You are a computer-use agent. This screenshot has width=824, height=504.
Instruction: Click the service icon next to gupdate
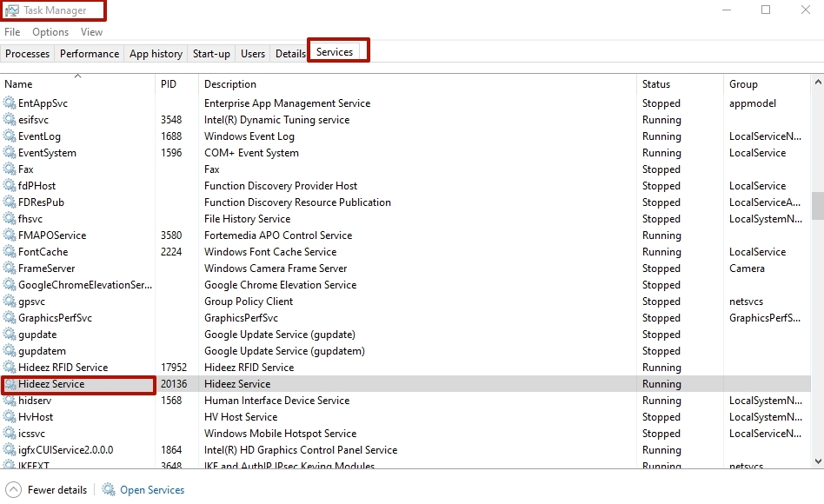pyautogui.click(x=10, y=335)
